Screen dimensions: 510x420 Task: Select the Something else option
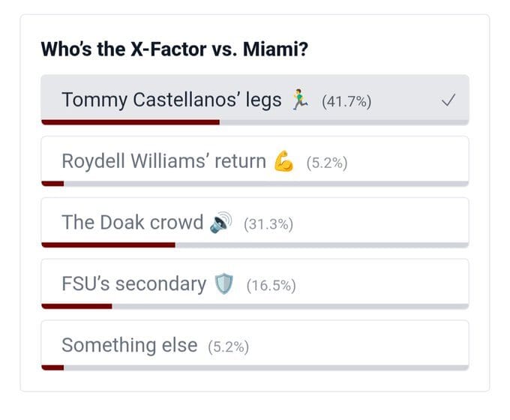(x=129, y=346)
